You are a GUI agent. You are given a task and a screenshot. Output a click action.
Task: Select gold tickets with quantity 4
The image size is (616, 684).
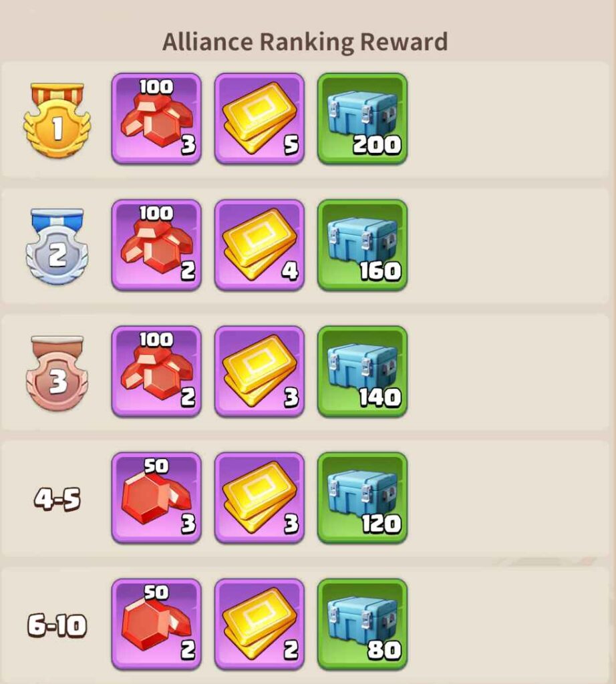coord(260,245)
